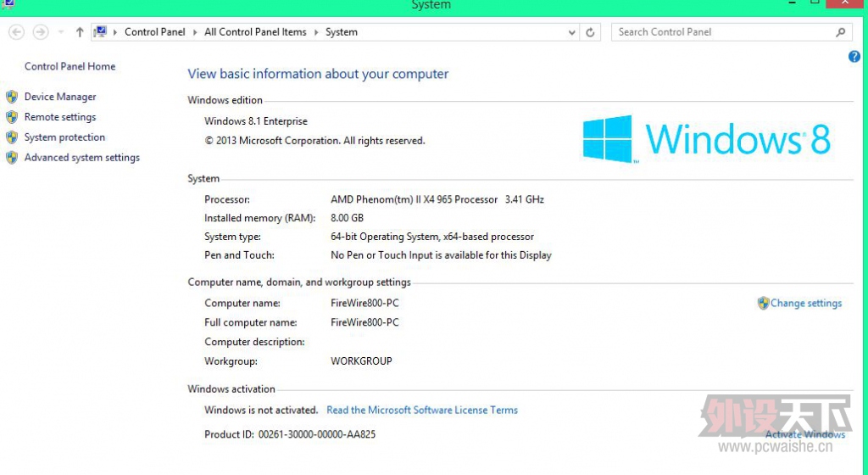Refresh the System page
Screen dimensions: 868x475
tap(591, 32)
